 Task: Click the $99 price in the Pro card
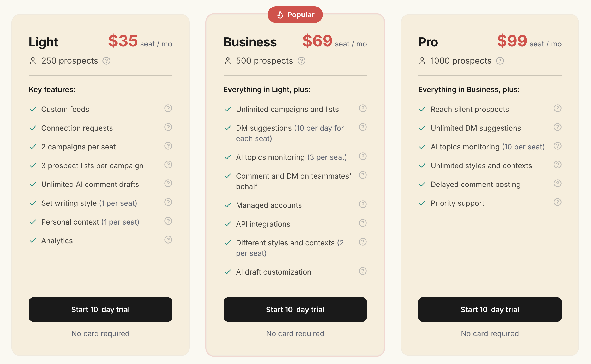(x=511, y=41)
